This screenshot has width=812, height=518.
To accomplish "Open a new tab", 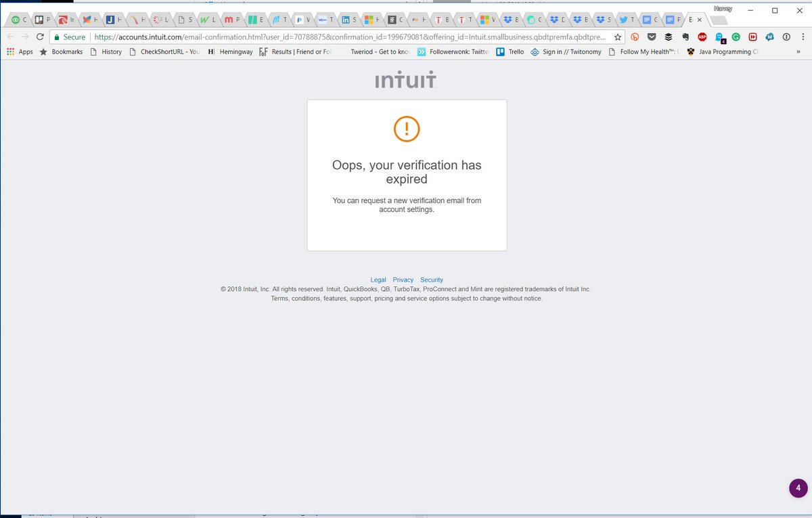I will click(719, 20).
